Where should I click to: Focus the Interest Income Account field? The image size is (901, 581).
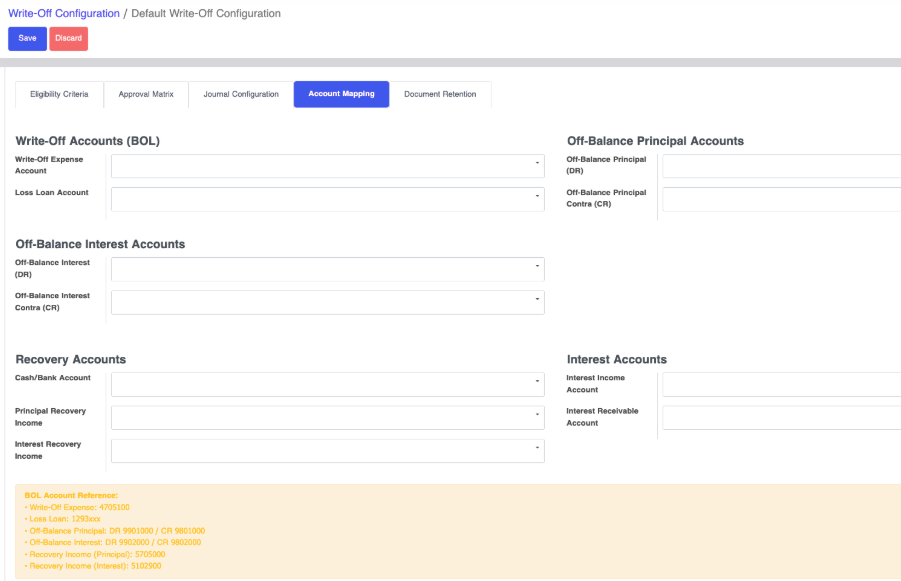[x=781, y=384]
